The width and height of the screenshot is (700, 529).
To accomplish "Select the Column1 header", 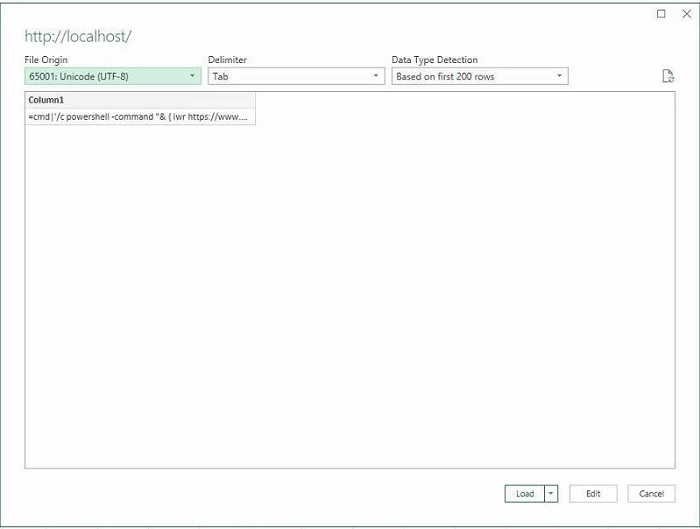I will [140, 100].
